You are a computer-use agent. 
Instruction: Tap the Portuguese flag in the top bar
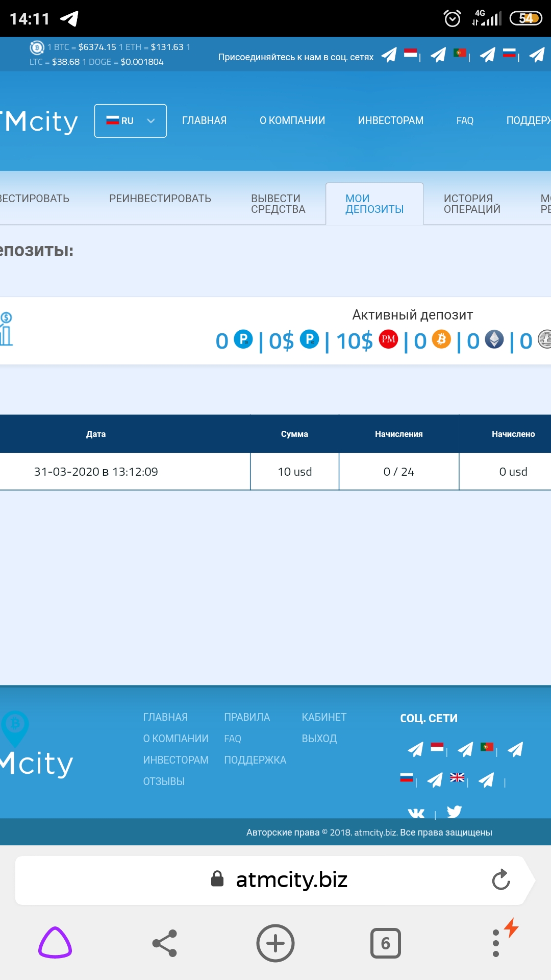pyautogui.click(x=460, y=53)
